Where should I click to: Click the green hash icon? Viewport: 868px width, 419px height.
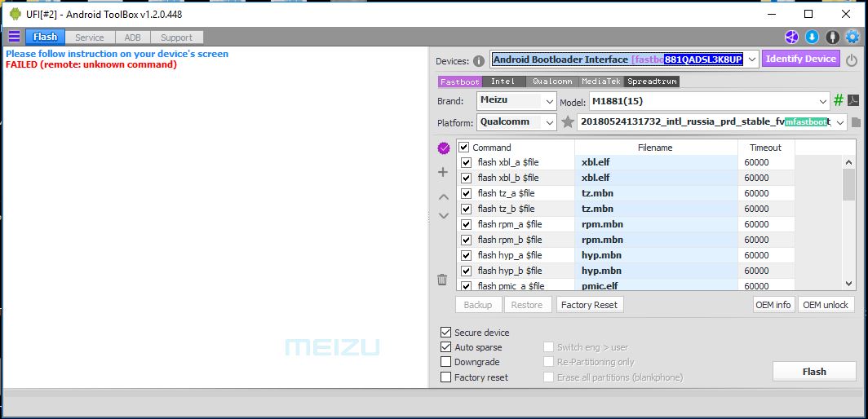(839, 100)
